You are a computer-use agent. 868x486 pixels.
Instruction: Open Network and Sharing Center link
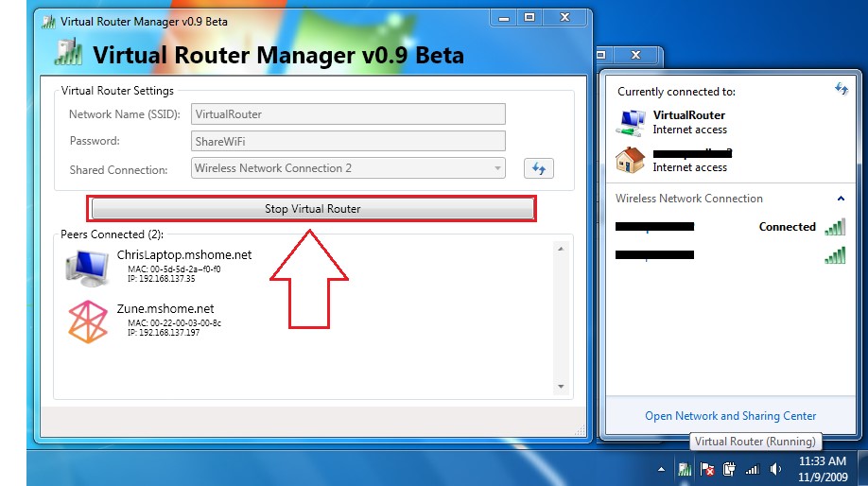[730, 416]
